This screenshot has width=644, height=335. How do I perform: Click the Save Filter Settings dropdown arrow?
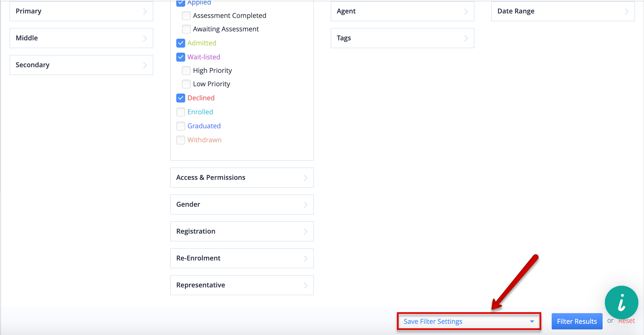tap(532, 322)
